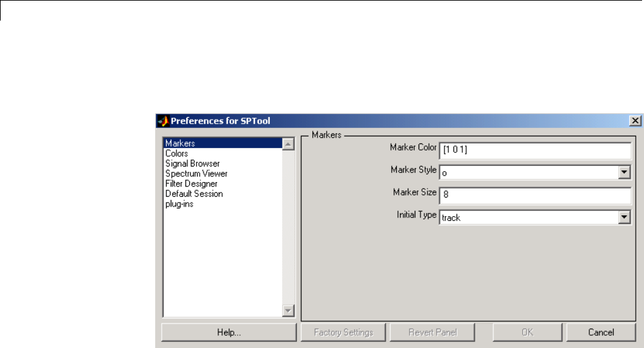
Task: Click the Marker Color input field
Action: pyautogui.click(x=535, y=150)
